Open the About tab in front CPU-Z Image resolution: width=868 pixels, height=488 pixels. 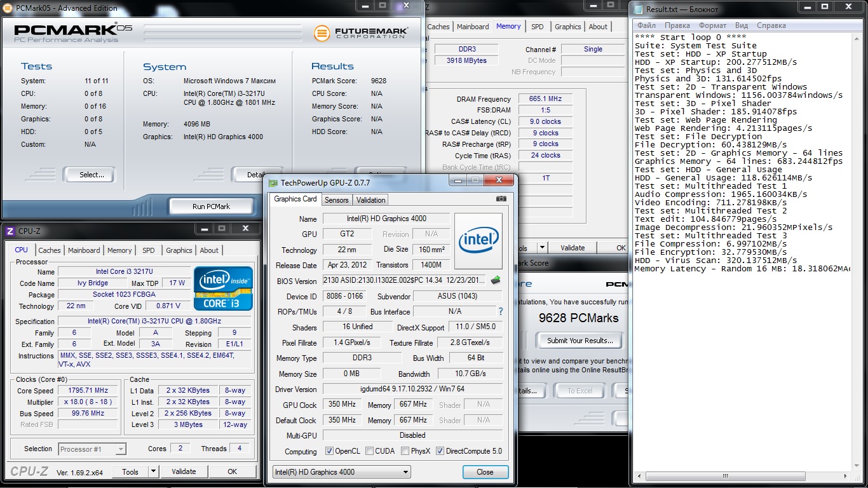[209, 250]
